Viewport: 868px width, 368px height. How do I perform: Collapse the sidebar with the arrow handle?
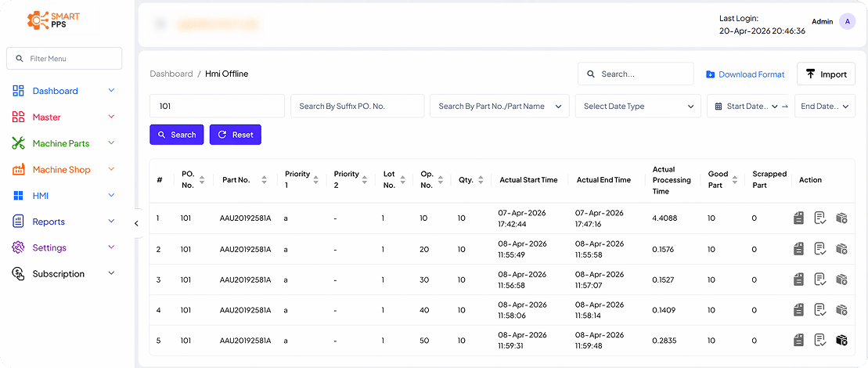click(136, 223)
